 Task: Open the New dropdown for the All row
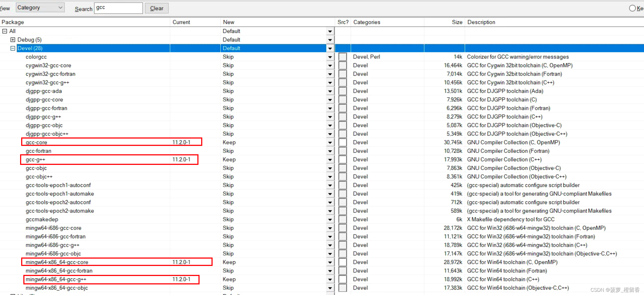click(330, 31)
